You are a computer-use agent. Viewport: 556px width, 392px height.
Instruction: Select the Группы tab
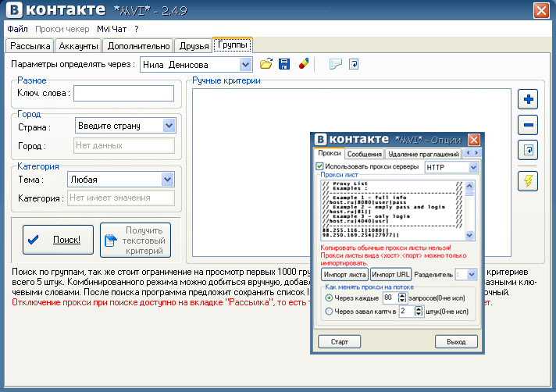233,45
